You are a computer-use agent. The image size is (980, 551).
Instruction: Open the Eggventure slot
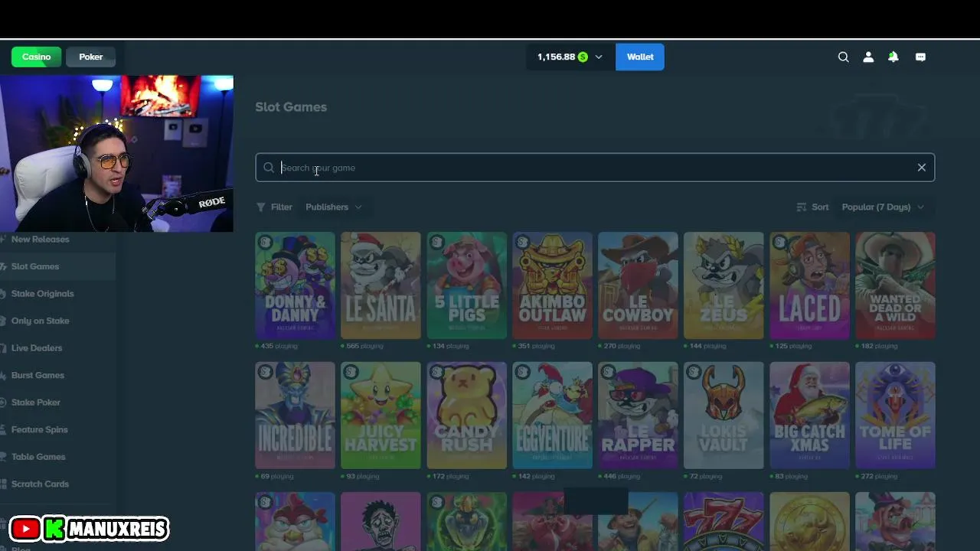tap(552, 416)
